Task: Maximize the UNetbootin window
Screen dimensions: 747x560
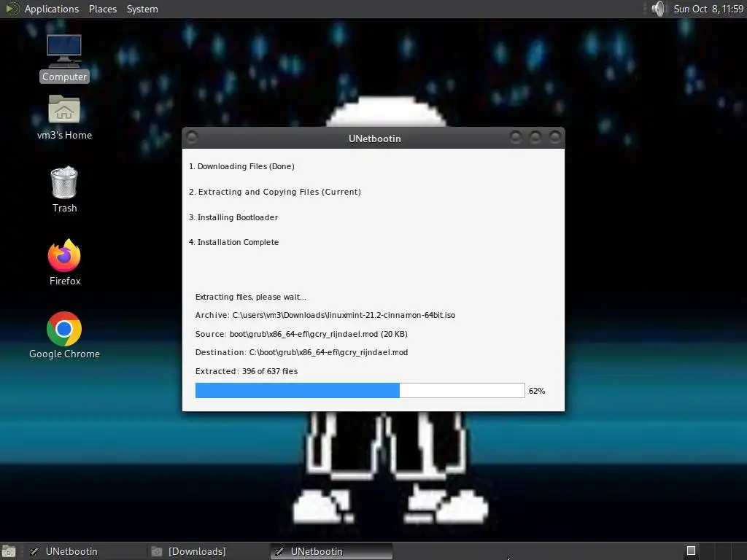Action: click(x=535, y=138)
